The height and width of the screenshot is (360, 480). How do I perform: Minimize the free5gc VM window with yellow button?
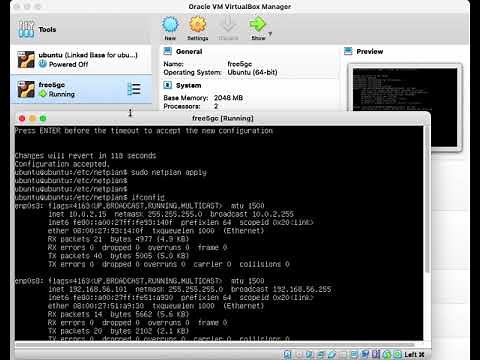point(32,118)
